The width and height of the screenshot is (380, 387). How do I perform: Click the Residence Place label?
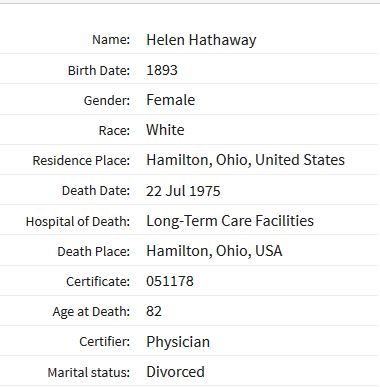81,161
